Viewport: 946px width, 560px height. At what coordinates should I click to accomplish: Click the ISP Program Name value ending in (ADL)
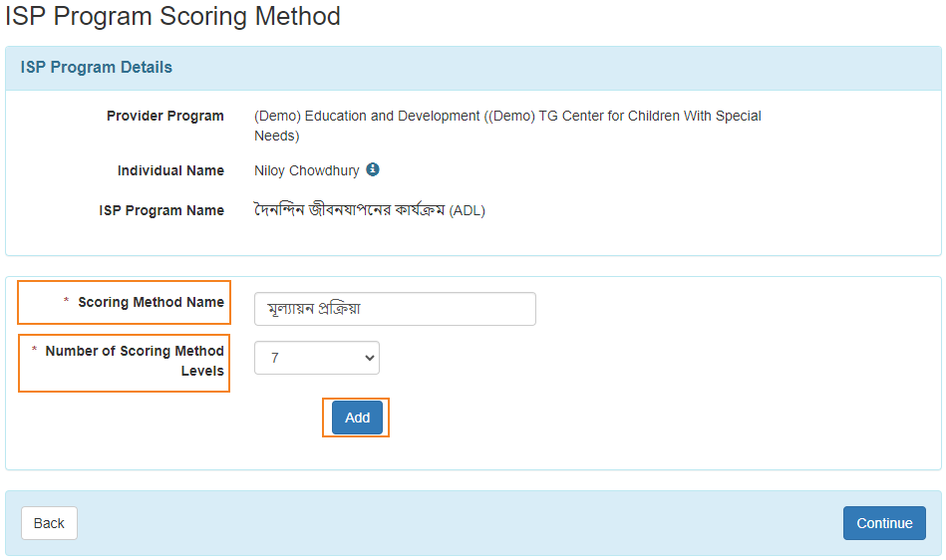click(x=369, y=210)
